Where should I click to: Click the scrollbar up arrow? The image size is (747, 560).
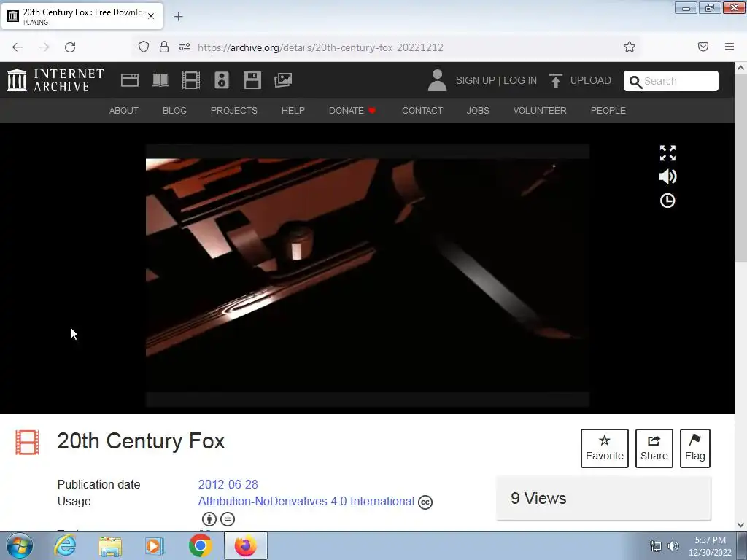(741, 68)
